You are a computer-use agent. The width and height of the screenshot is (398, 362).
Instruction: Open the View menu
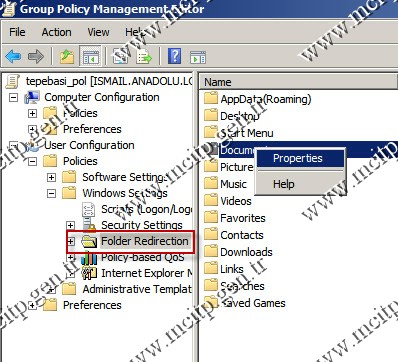[98, 32]
